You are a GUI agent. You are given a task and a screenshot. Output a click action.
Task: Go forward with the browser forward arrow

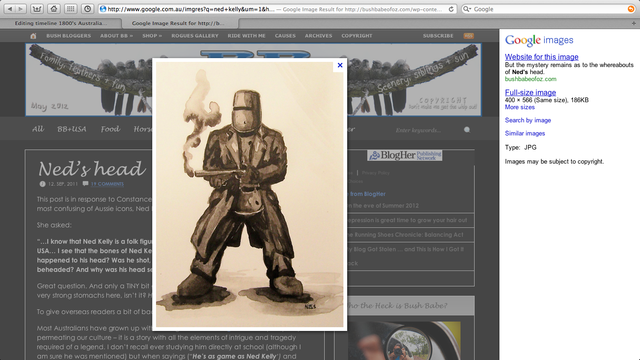coord(20,9)
